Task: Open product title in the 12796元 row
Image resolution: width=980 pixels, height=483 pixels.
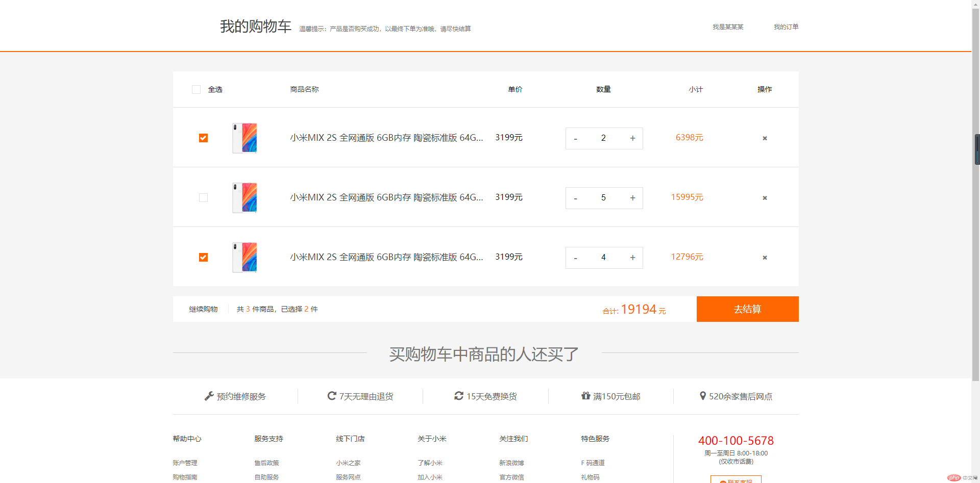Action: tap(386, 257)
